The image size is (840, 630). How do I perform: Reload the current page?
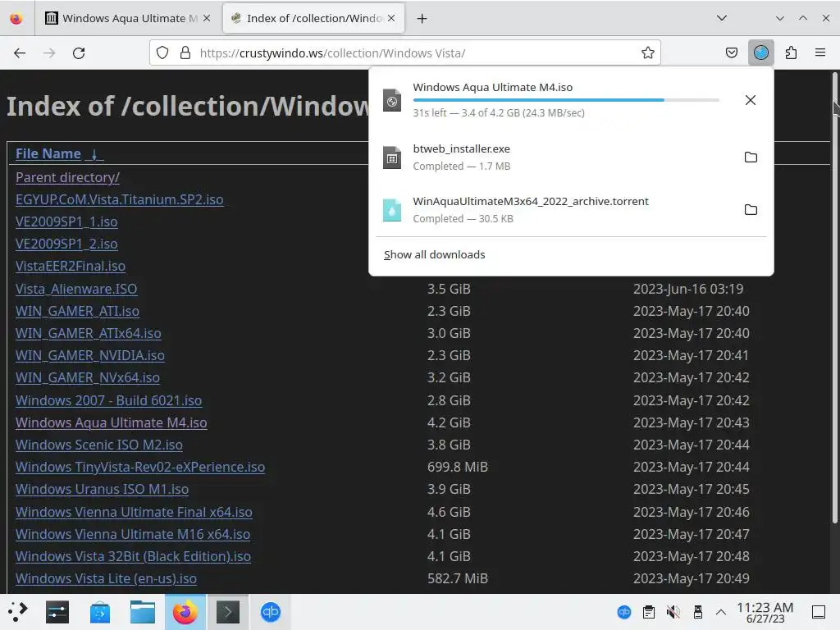click(x=79, y=53)
